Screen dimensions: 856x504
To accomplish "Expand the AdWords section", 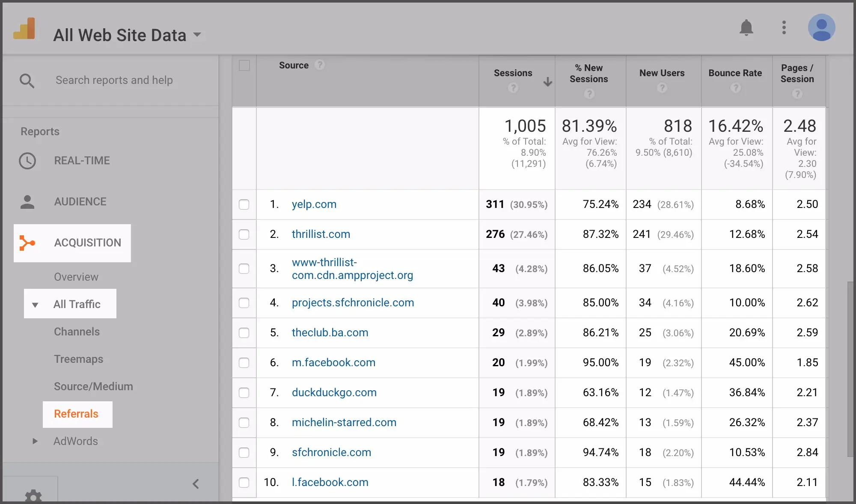I will click(x=76, y=441).
